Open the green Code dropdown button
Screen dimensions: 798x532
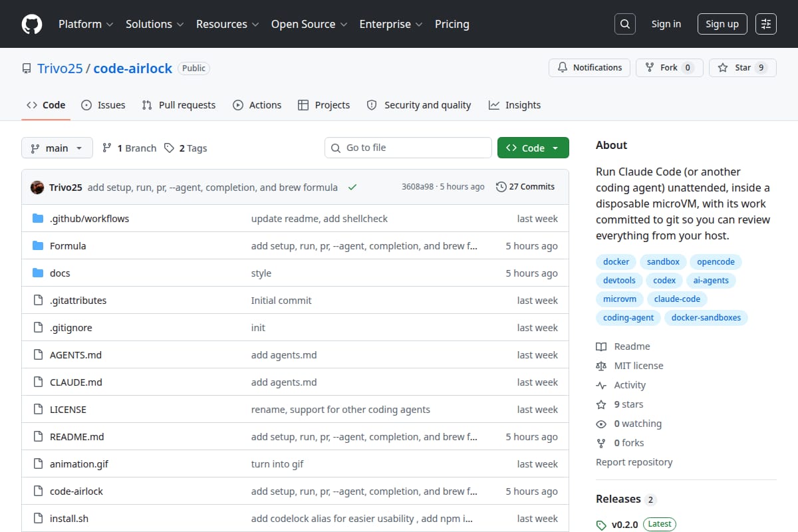[x=533, y=148]
